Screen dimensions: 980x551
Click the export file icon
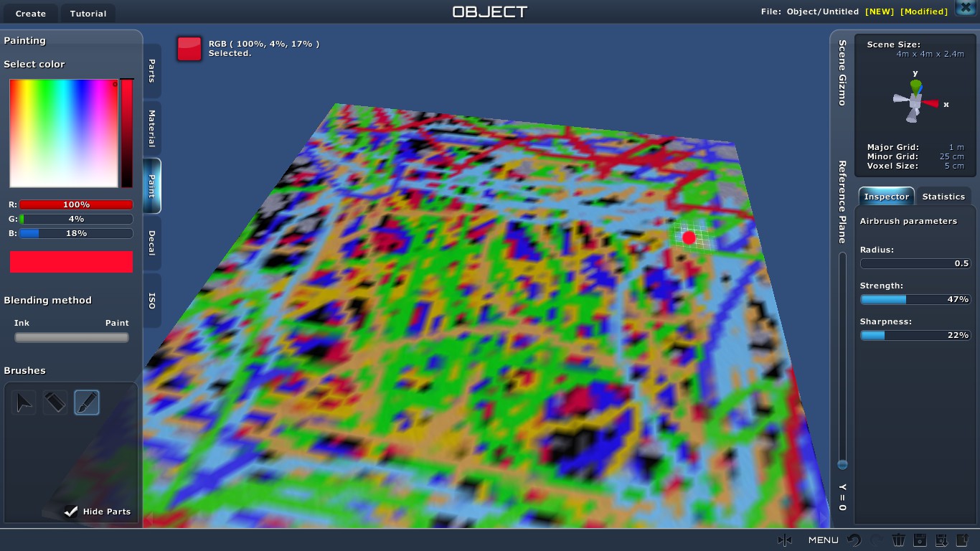point(963,540)
